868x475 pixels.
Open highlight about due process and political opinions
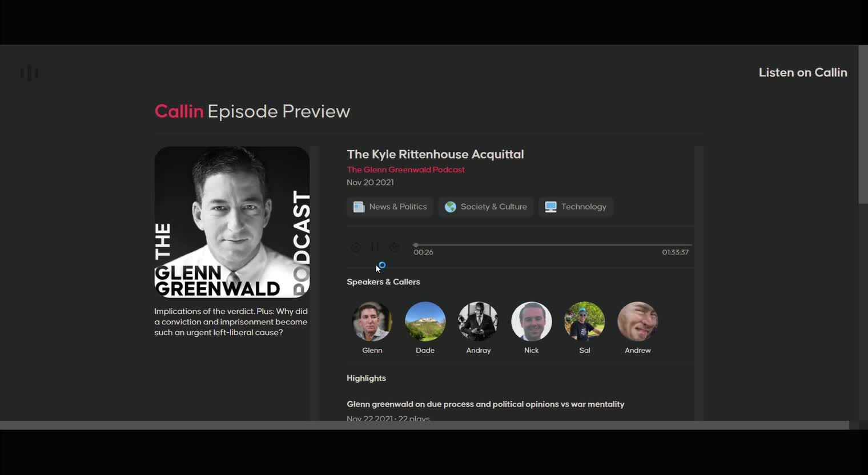click(485, 404)
